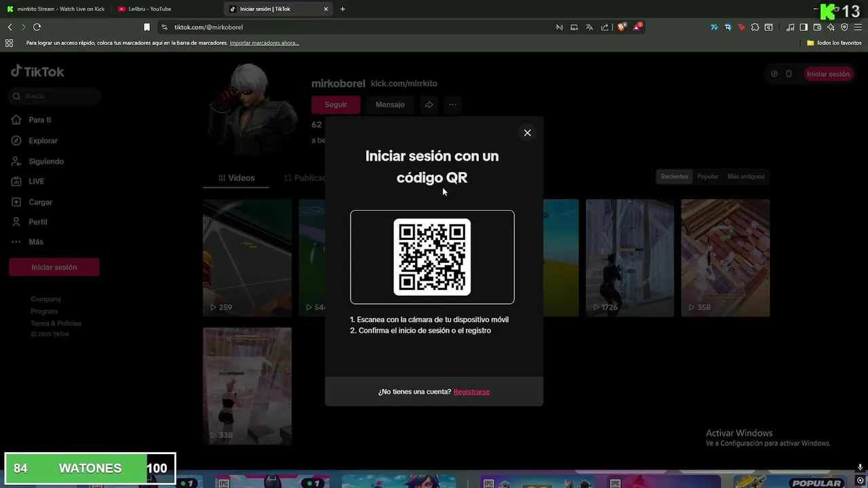Click the Seguir button on the profile
This screenshot has height=488, width=868.
click(x=336, y=104)
